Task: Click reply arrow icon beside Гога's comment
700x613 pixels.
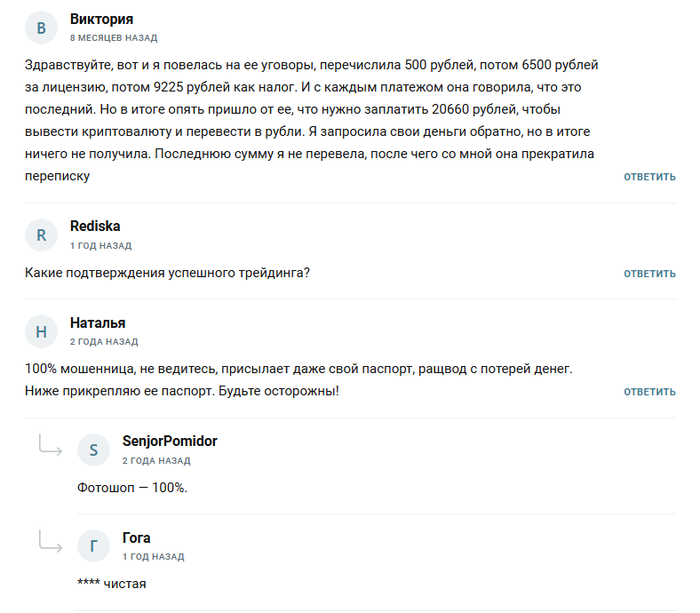Action: pos(50,543)
